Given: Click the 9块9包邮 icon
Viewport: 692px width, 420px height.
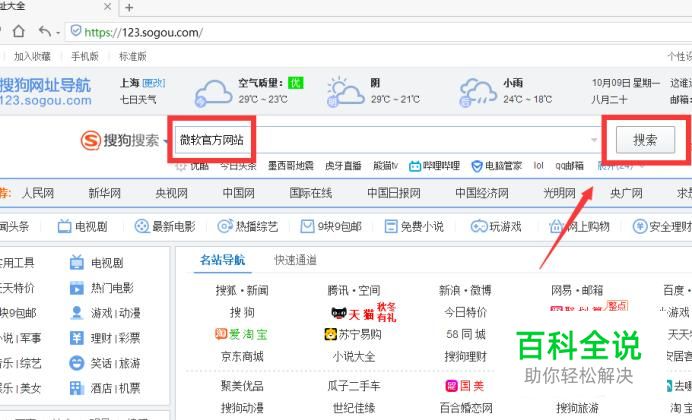Looking at the screenshot, I should (307, 226).
